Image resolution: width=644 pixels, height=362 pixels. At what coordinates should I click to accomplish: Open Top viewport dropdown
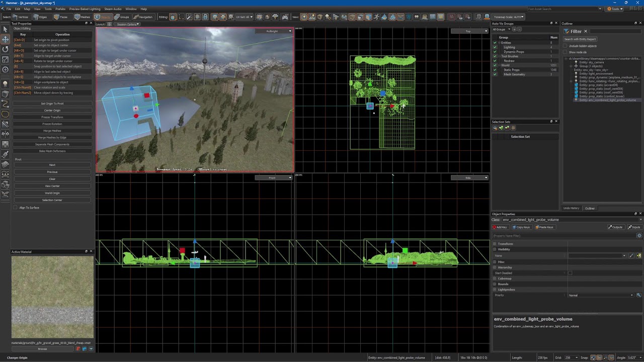click(x=470, y=31)
